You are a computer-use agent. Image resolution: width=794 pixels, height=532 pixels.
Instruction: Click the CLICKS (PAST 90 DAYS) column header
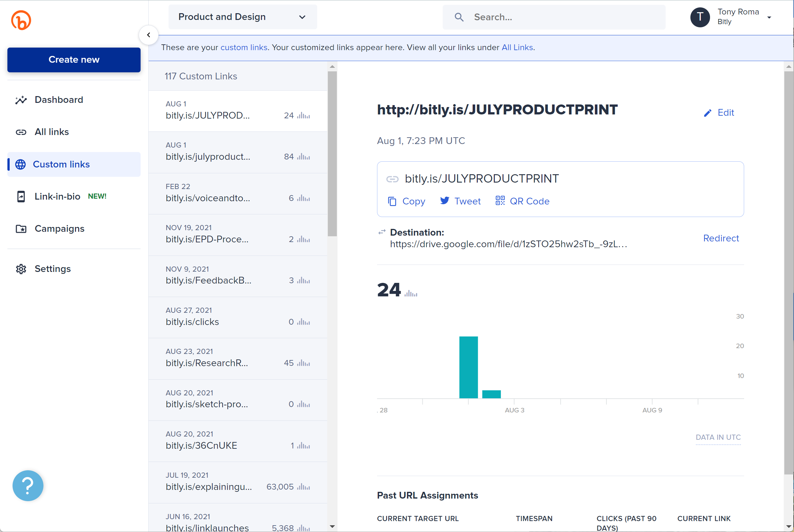pos(626,523)
